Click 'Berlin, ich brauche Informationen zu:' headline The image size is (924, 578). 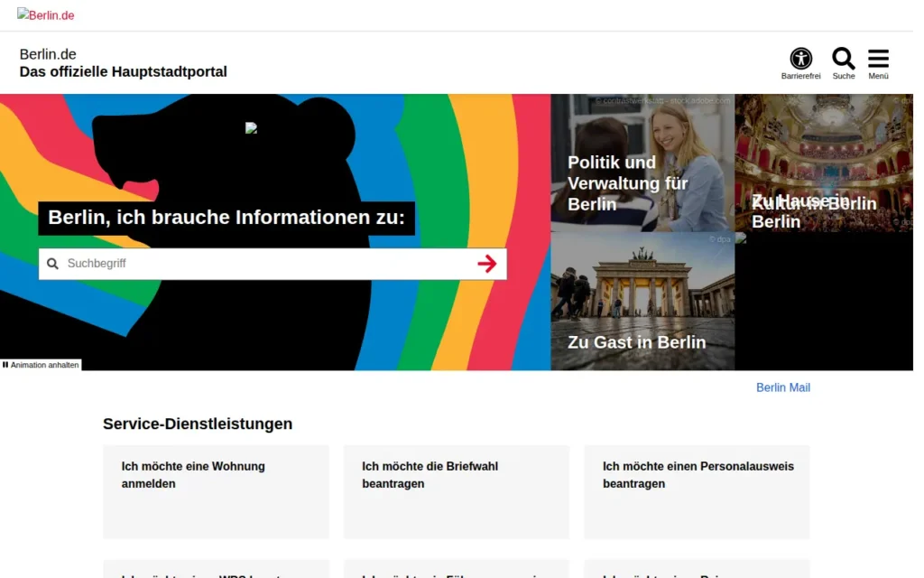pyautogui.click(x=226, y=218)
